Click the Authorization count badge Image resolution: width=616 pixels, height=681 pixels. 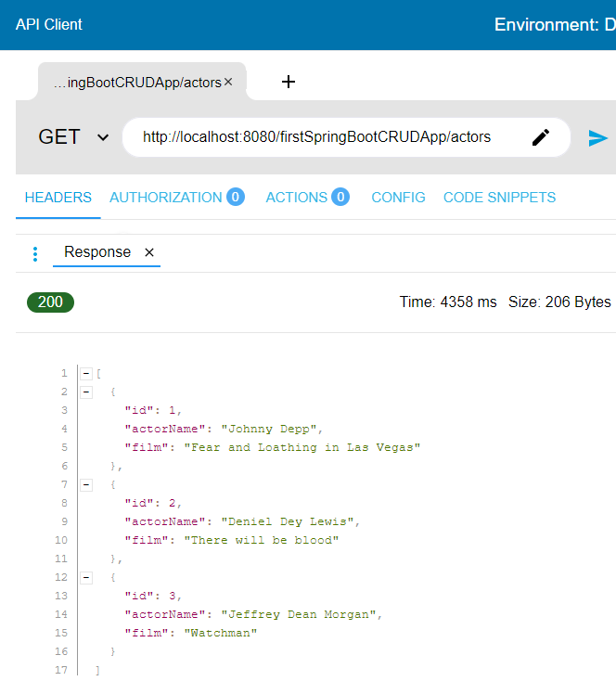(236, 198)
